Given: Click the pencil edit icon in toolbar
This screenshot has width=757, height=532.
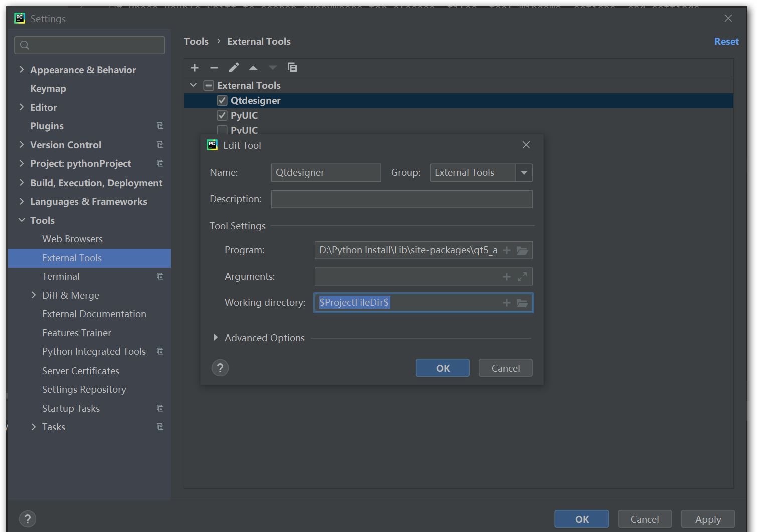Looking at the screenshot, I should (x=234, y=68).
